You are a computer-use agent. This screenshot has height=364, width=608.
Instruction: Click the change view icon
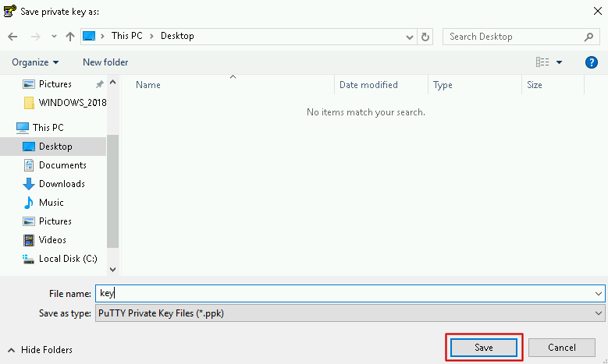pos(542,62)
